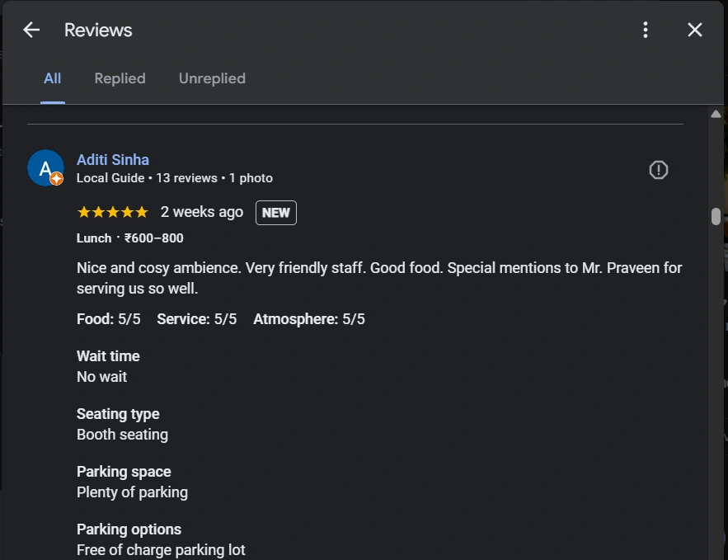Viewport: 728px width, 560px height.
Task: Click the Reviews panel title
Action: point(98,30)
